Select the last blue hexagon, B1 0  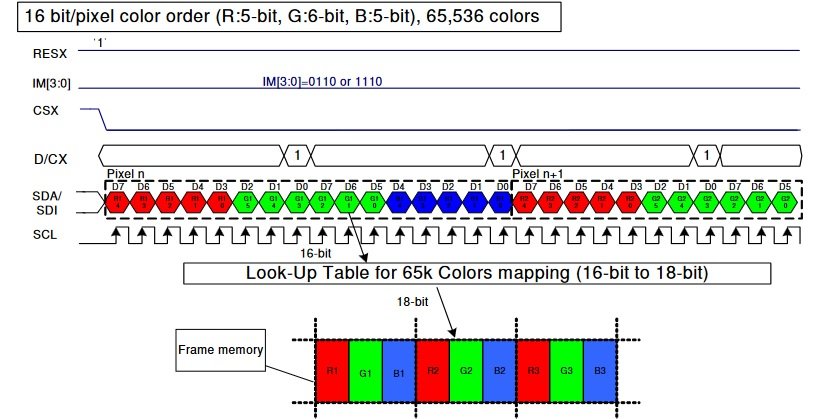pyautogui.click(x=500, y=202)
